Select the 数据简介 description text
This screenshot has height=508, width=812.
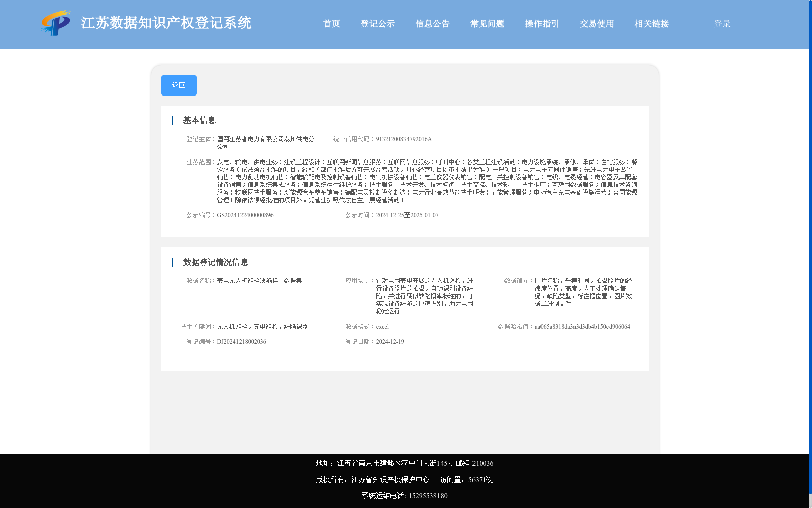pos(584,292)
